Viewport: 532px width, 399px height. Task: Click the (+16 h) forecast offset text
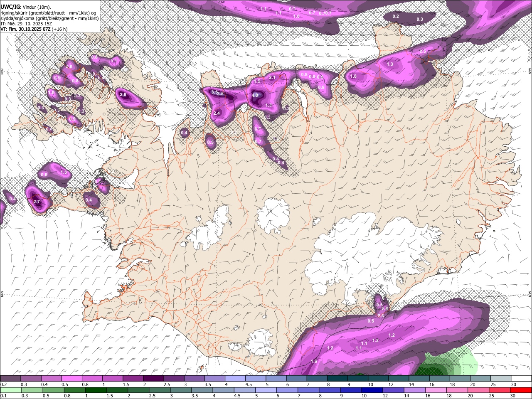coord(60,29)
